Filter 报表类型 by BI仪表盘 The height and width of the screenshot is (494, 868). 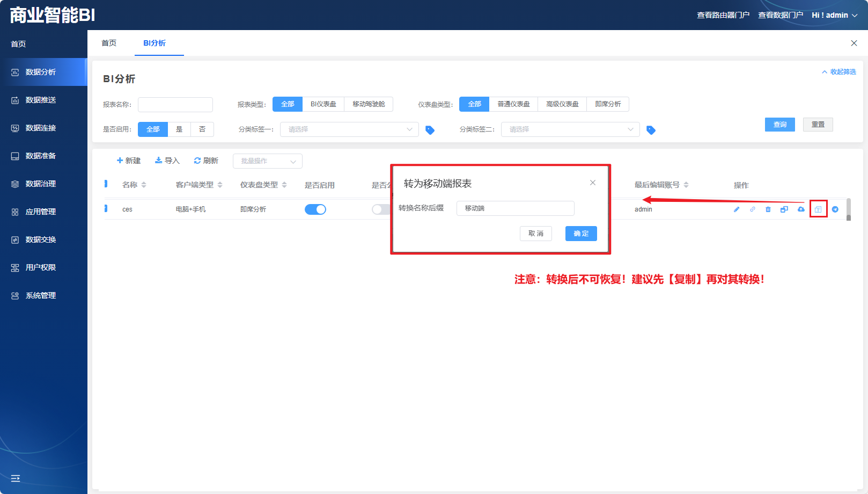click(323, 104)
